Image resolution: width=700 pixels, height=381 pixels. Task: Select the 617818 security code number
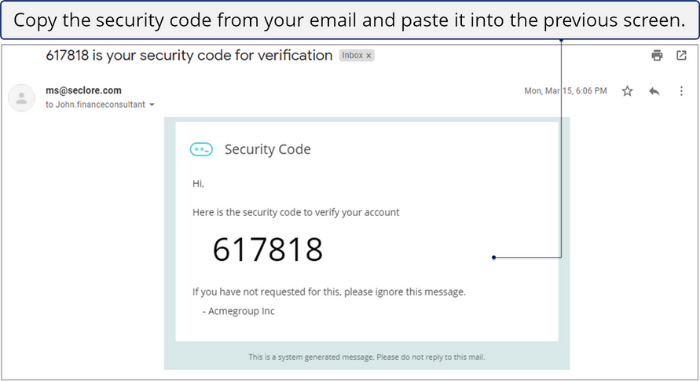(x=267, y=249)
